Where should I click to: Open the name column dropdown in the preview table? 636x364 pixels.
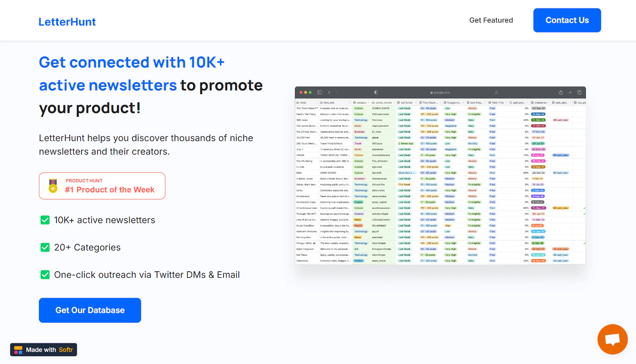pyautogui.click(x=317, y=103)
